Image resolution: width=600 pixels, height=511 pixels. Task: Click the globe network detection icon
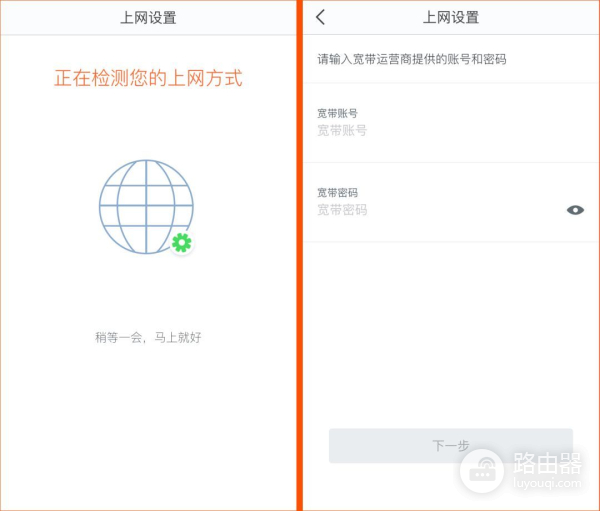click(146, 206)
